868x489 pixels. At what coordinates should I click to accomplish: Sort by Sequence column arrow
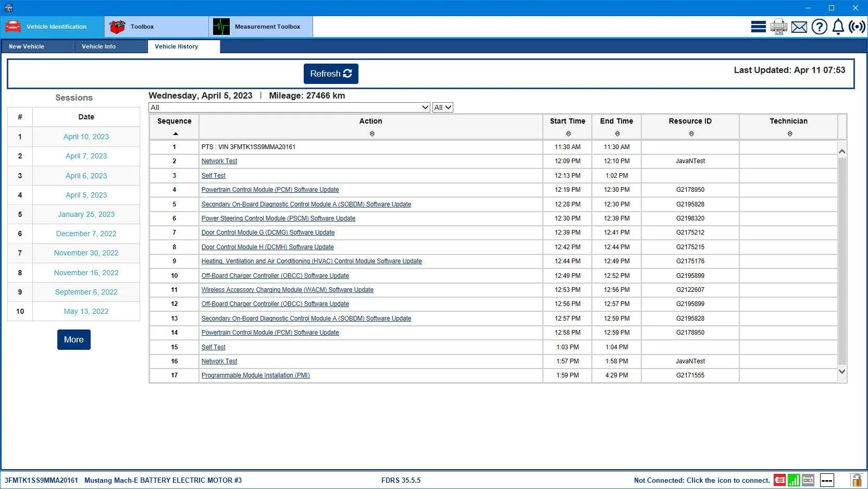[176, 134]
